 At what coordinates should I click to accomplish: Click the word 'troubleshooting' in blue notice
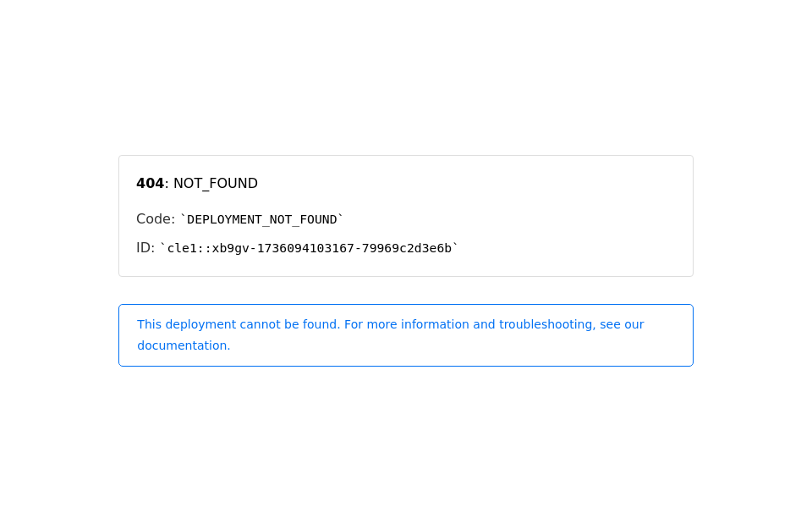[x=547, y=324]
